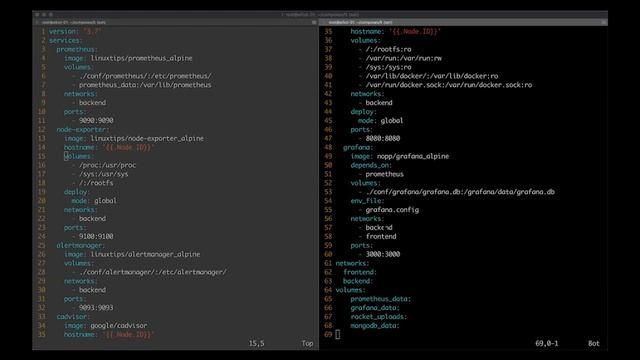Click "google/cadvisor" image name
The image size is (640, 360).
[119, 326]
